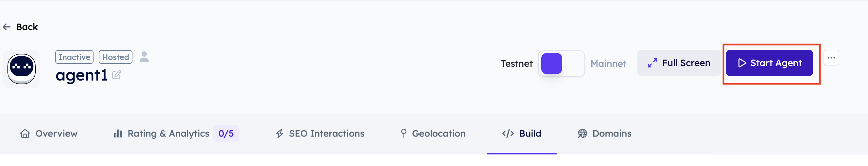Click the user profile silhouette icon
This screenshot has width=868, height=166.
coord(144,57)
